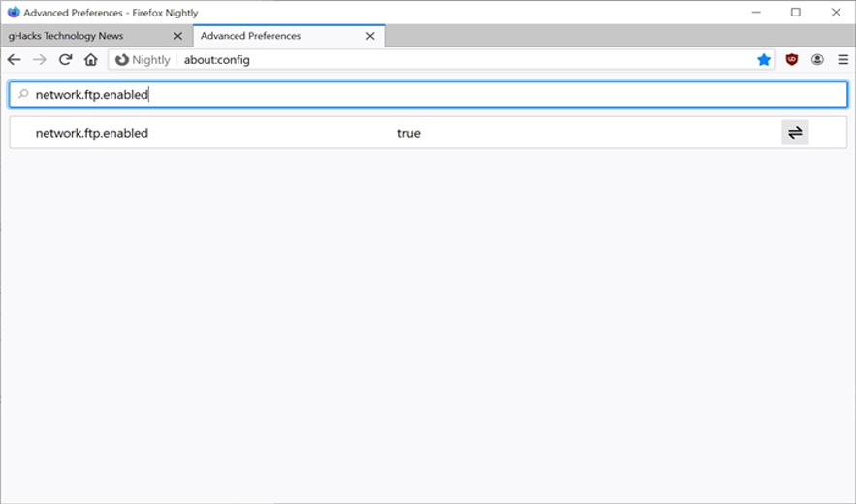Open the hamburger application menu
The image size is (856, 504).
pos(843,60)
